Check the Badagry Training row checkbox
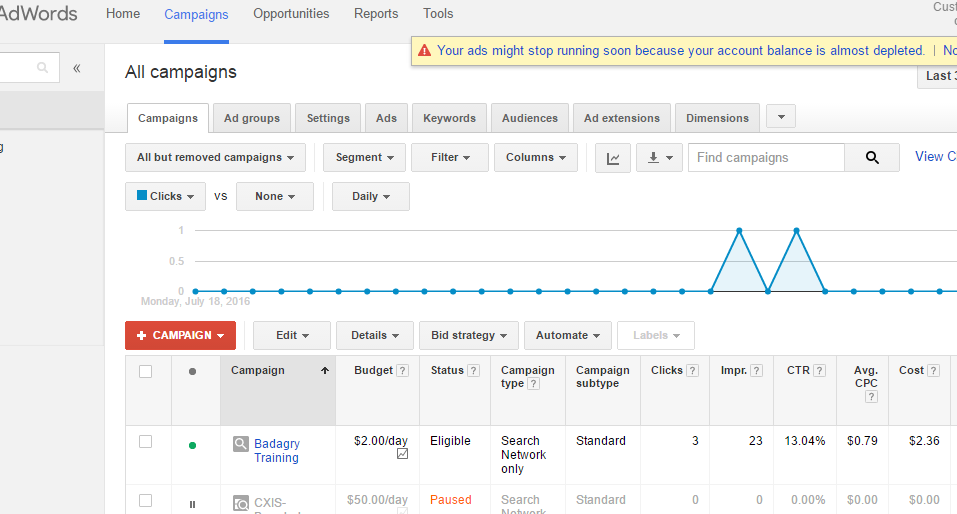 [x=146, y=441]
